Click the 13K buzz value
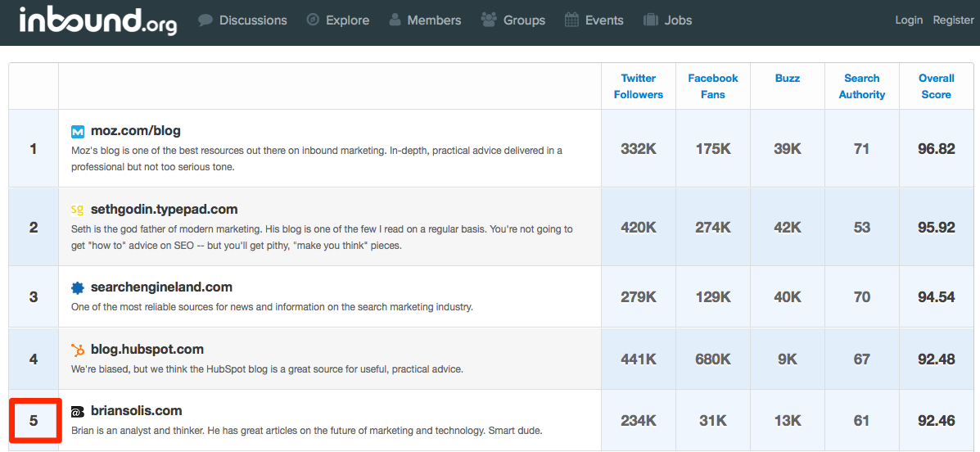Viewport: 980px width, 452px height. pyautogui.click(x=787, y=421)
